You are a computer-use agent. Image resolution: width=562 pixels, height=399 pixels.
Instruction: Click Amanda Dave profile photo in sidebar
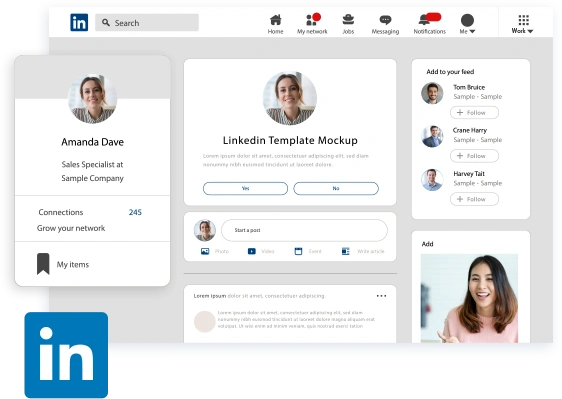point(92,99)
